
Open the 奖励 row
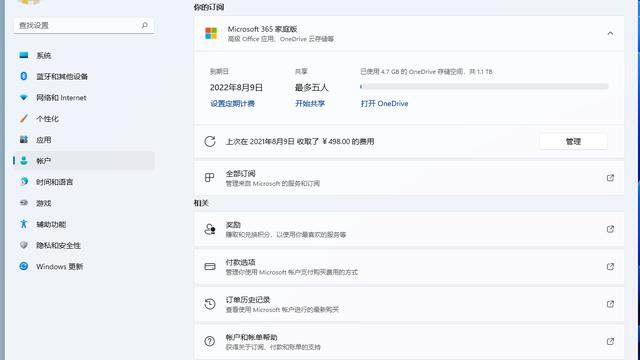click(x=409, y=229)
